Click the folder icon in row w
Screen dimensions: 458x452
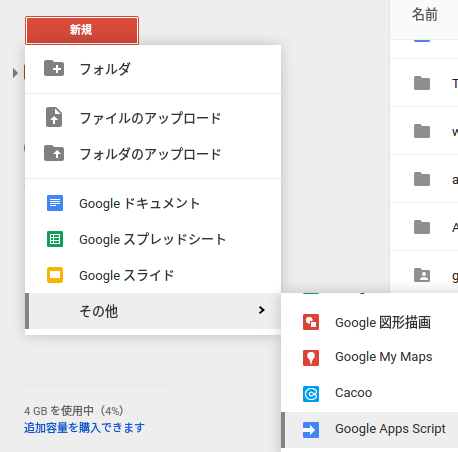tap(422, 131)
